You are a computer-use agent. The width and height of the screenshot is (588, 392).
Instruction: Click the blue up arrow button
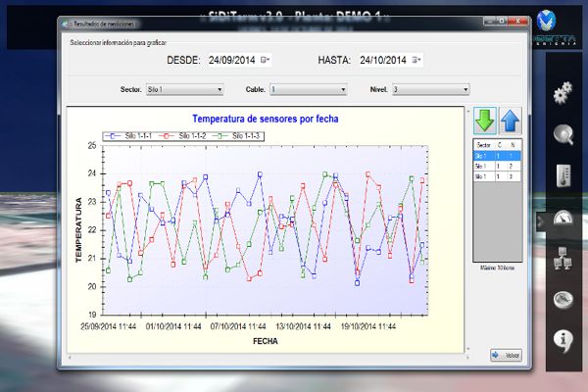(x=511, y=121)
